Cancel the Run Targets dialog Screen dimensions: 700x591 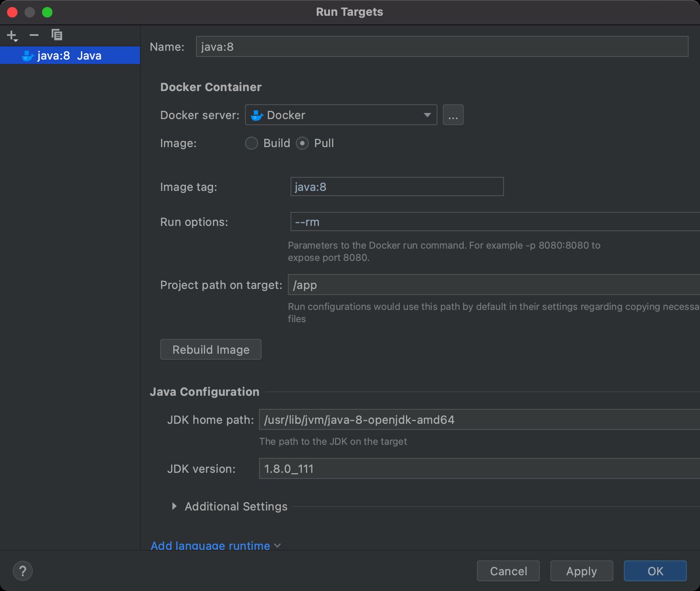click(x=508, y=571)
